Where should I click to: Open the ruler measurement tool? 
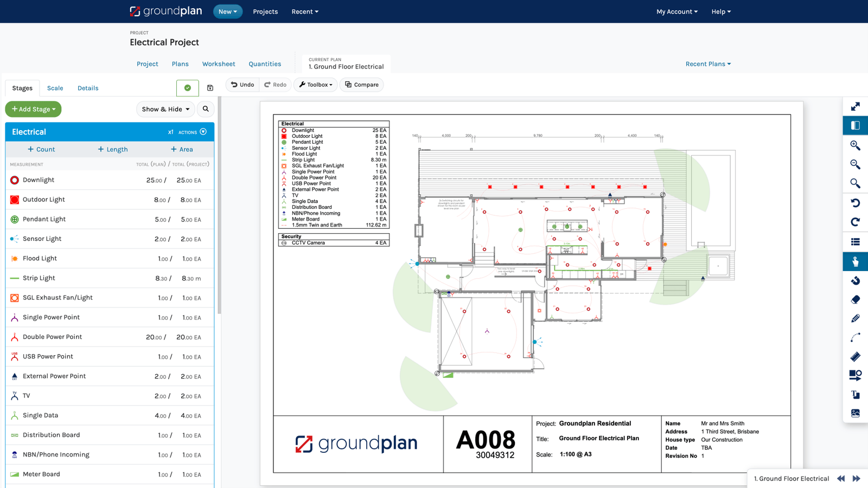click(856, 356)
